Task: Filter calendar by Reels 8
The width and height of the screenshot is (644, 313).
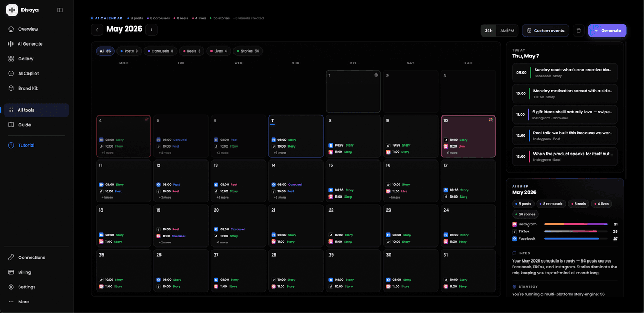Action: 192,51
